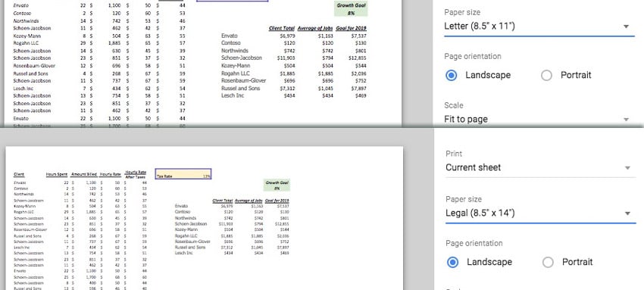Image resolution: width=644 pixels, height=290 pixels.
Task: Click Client Total header in Legal preview
Action: [222, 201]
